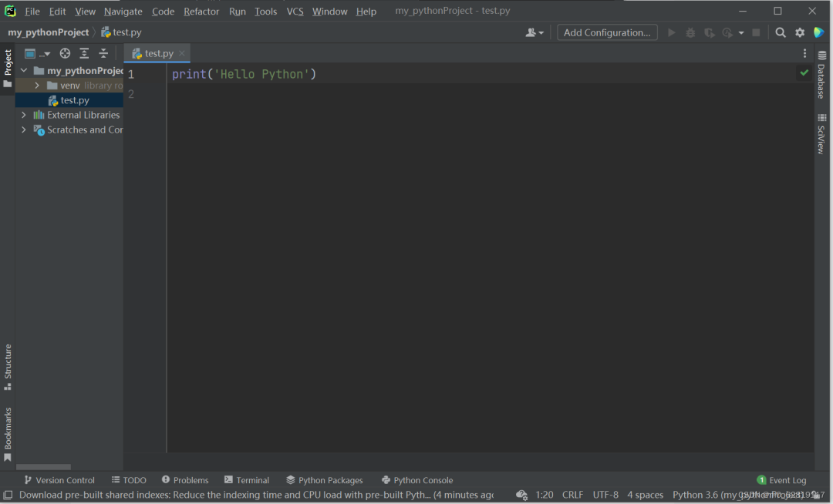Open the editor tab options three-dot menu
The image size is (833, 504).
[x=804, y=53]
